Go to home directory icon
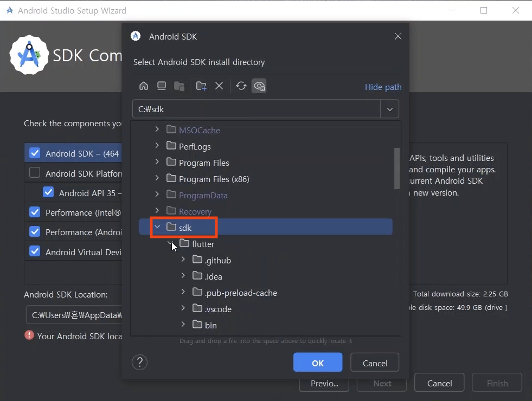This screenshot has width=532, height=401. point(144,86)
